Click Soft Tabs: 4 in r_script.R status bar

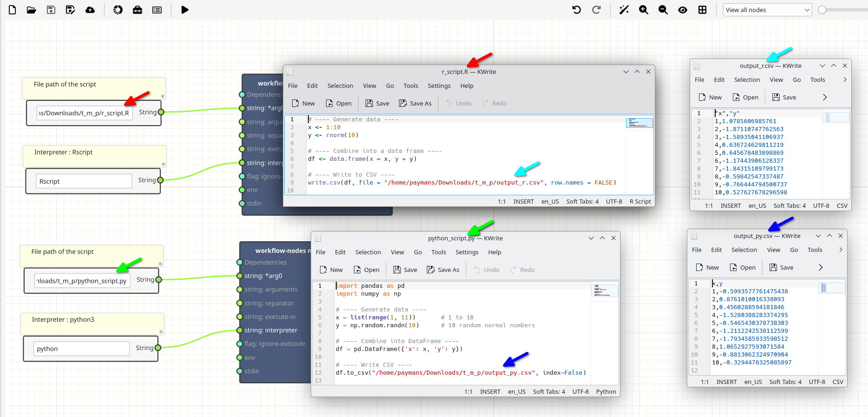tap(582, 201)
